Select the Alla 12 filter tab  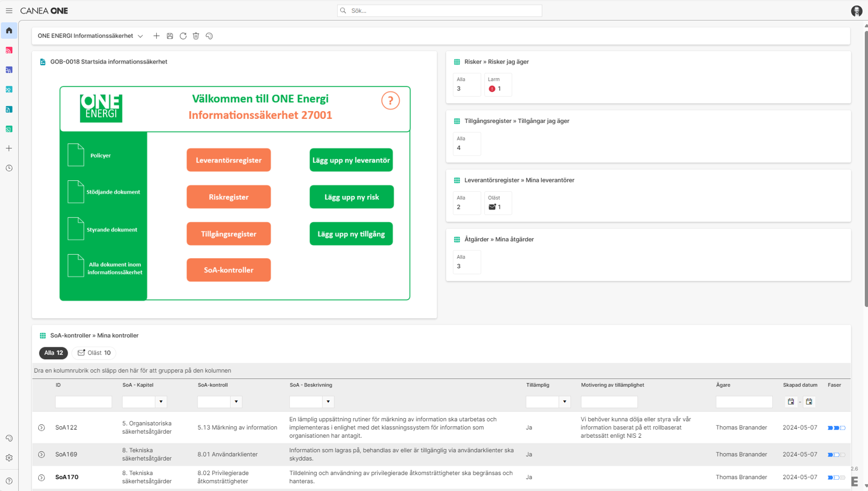53,353
